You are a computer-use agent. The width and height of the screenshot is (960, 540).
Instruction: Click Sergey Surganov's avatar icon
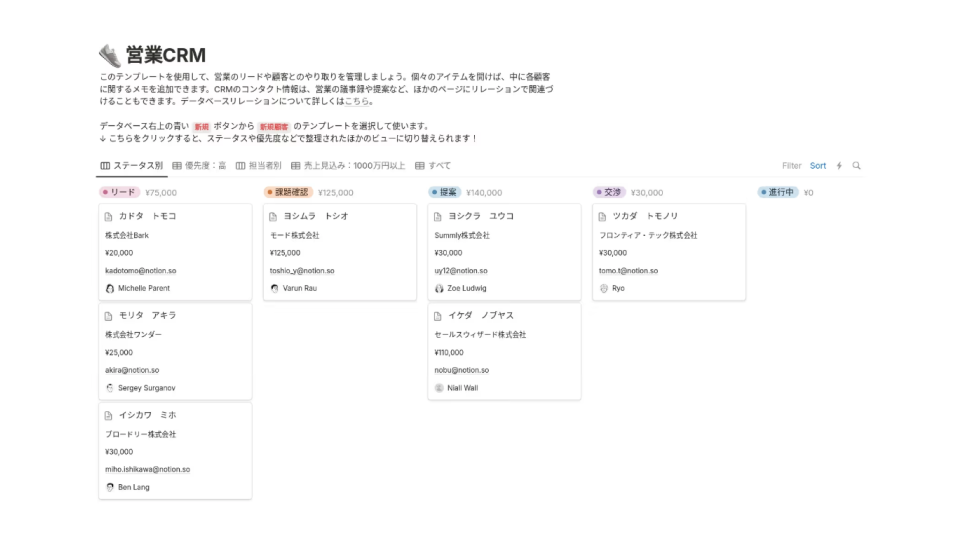click(110, 388)
